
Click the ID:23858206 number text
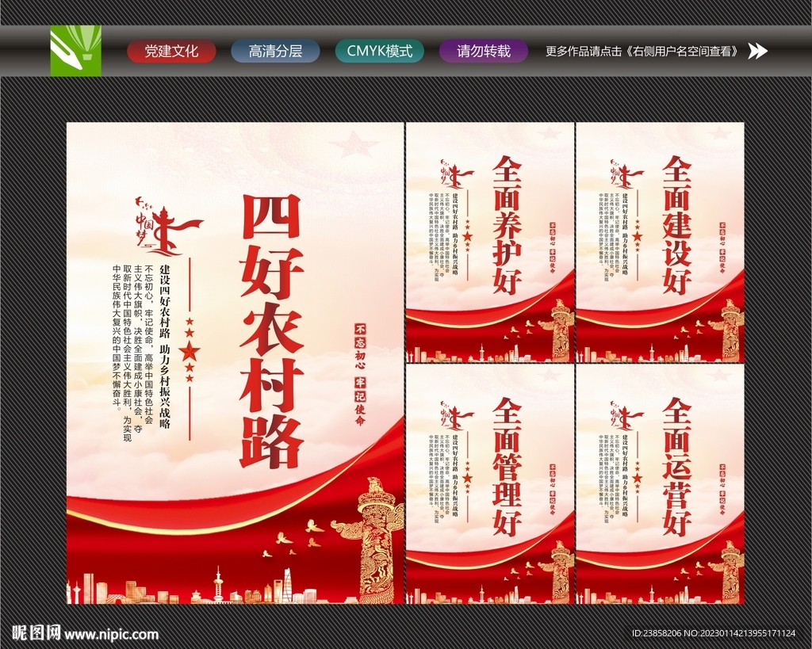coord(657,633)
